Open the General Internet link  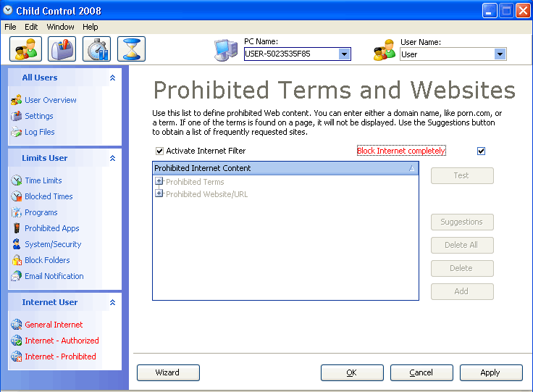click(54, 325)
